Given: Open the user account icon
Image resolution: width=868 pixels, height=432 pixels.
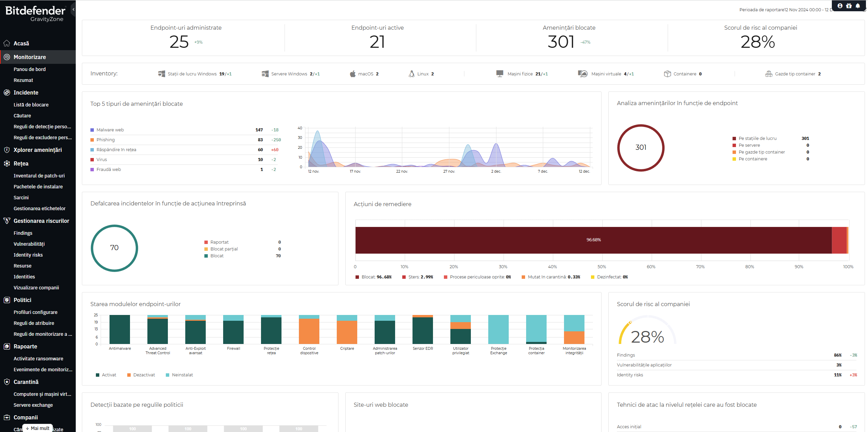Looking at the screenshot, I should pyautogui.click(x=840, y=6).
